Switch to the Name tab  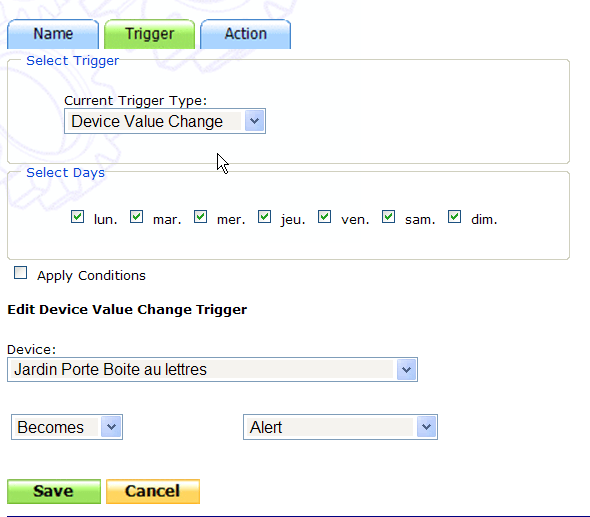(53, 34)
